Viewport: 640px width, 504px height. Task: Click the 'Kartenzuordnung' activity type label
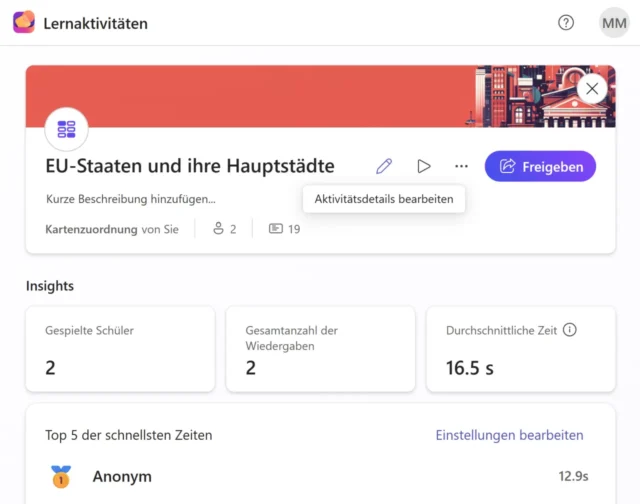(91, 229)
